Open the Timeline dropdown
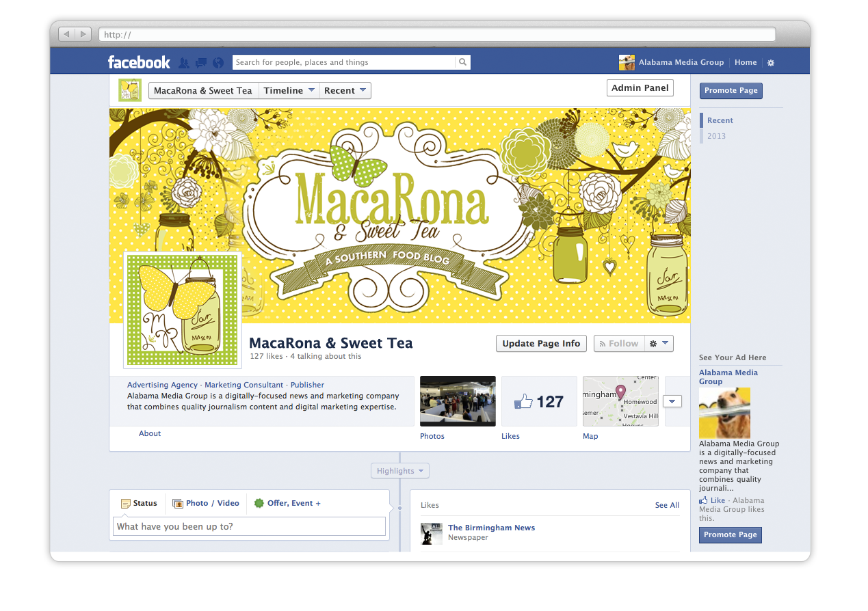 click(289, 90)
